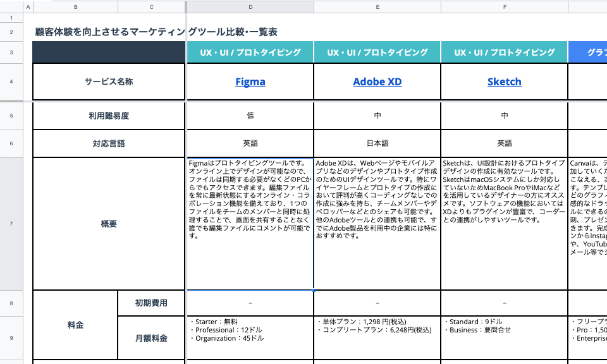The width and height of the screenshot is (607, 364).
Task: Click row 4 header number
Action: (x=11, y=82)
